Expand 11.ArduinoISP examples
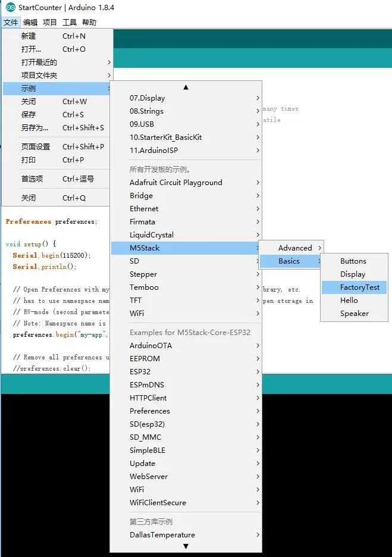 click(186, 151)
